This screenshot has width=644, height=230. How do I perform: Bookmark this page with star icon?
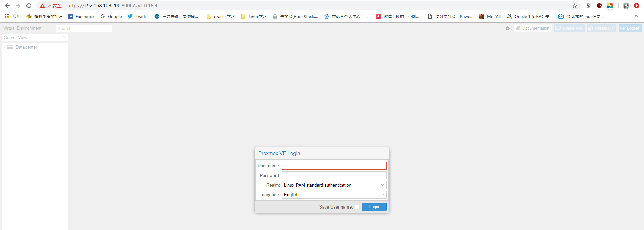coord(575,6)
